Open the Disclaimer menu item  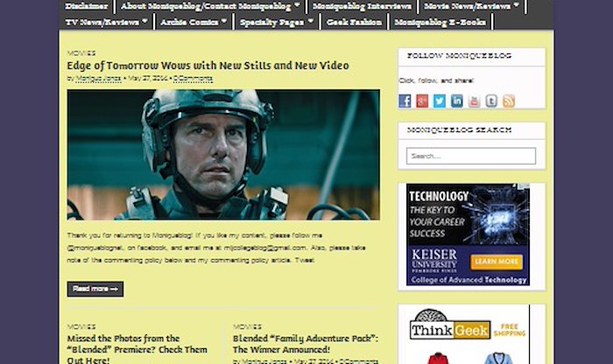coord(87,6)
